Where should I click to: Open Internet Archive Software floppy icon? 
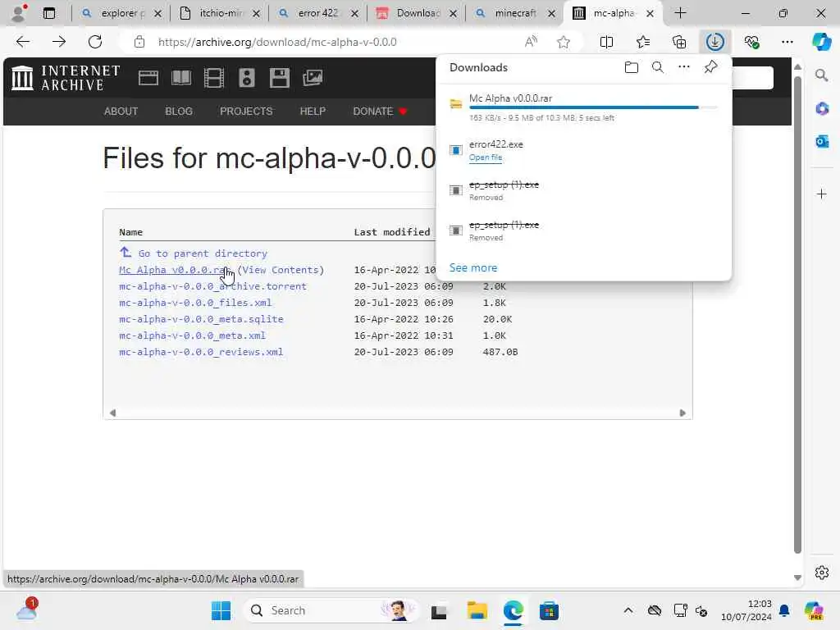279,78
